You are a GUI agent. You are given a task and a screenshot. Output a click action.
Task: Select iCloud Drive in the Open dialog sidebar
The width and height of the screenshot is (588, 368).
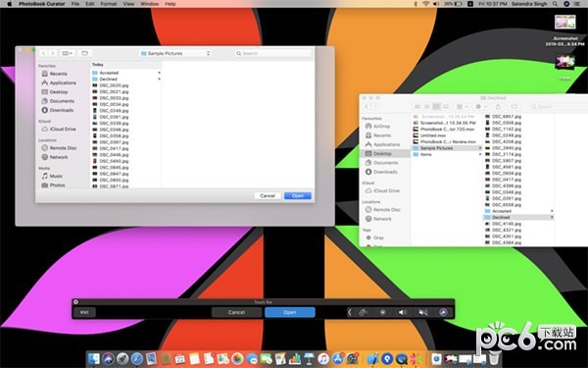tap(59, 129)
